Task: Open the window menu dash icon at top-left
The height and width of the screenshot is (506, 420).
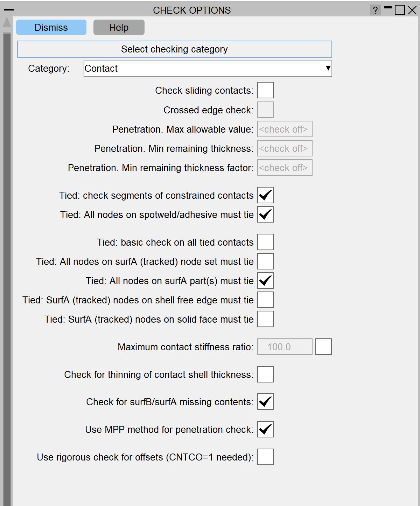Action: [9, 10]
